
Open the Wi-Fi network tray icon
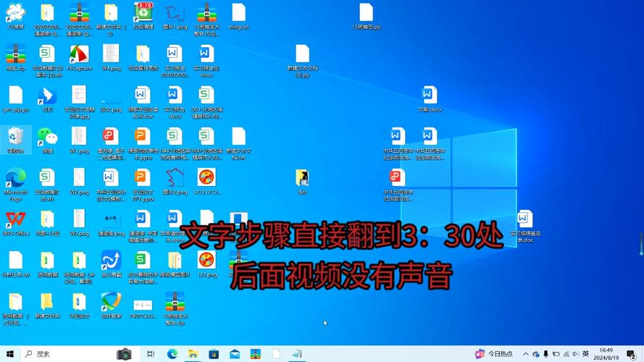[566, 354]
